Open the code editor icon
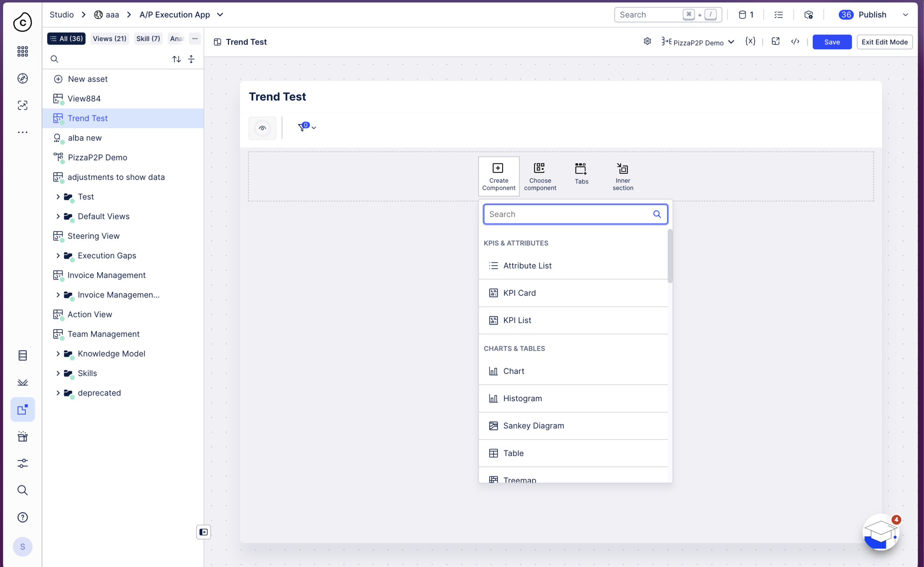Image resolution: width=924 pixels, height=567 pixels. click(x=795, y=42)
